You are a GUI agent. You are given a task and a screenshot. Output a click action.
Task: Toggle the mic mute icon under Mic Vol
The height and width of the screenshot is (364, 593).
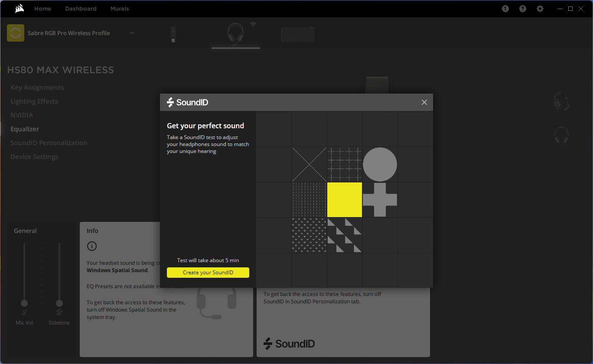pos(24,312)
